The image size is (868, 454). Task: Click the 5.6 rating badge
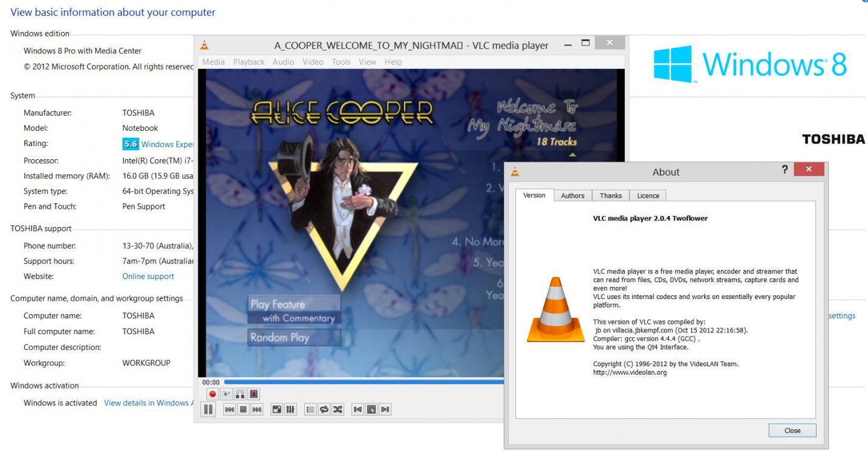click(x=131, y=144)
